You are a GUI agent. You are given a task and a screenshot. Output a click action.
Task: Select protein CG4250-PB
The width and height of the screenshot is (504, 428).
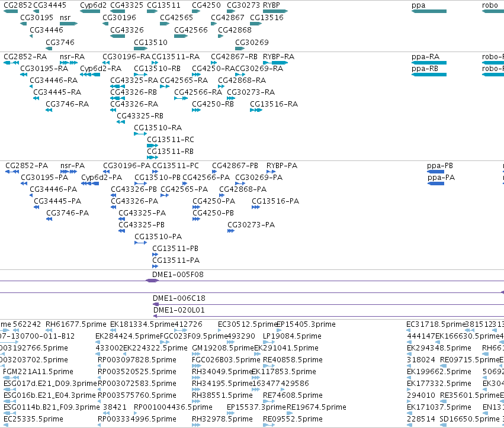point(213,213)
